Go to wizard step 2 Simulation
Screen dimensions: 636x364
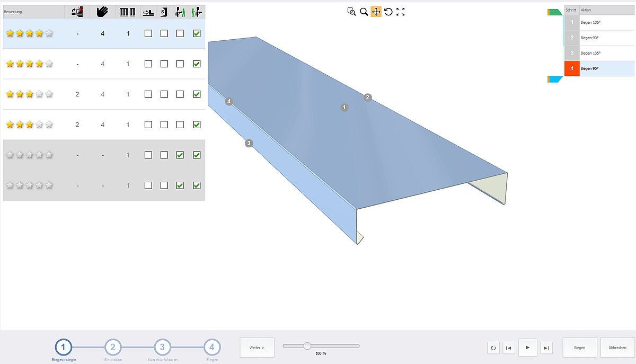113,348
